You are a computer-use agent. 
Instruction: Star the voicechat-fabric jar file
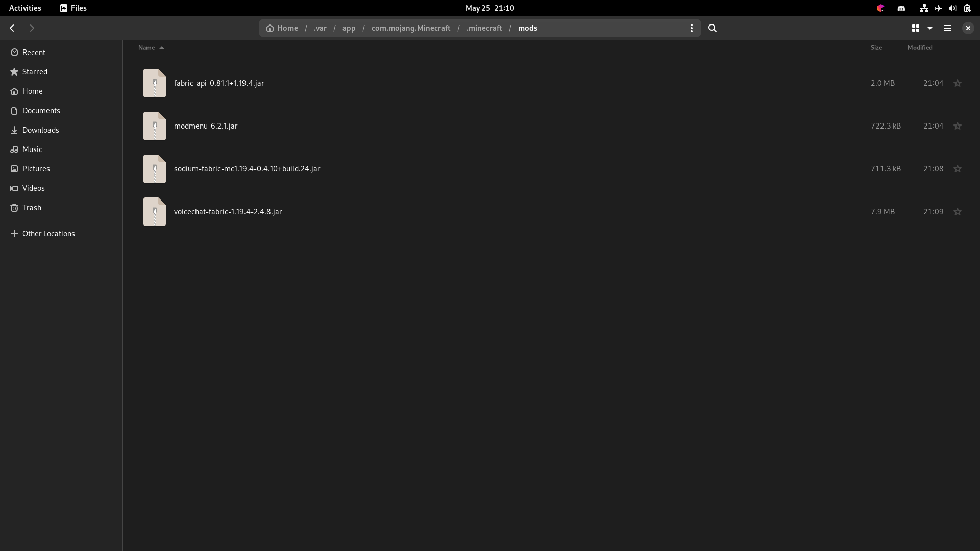(958, 212)
